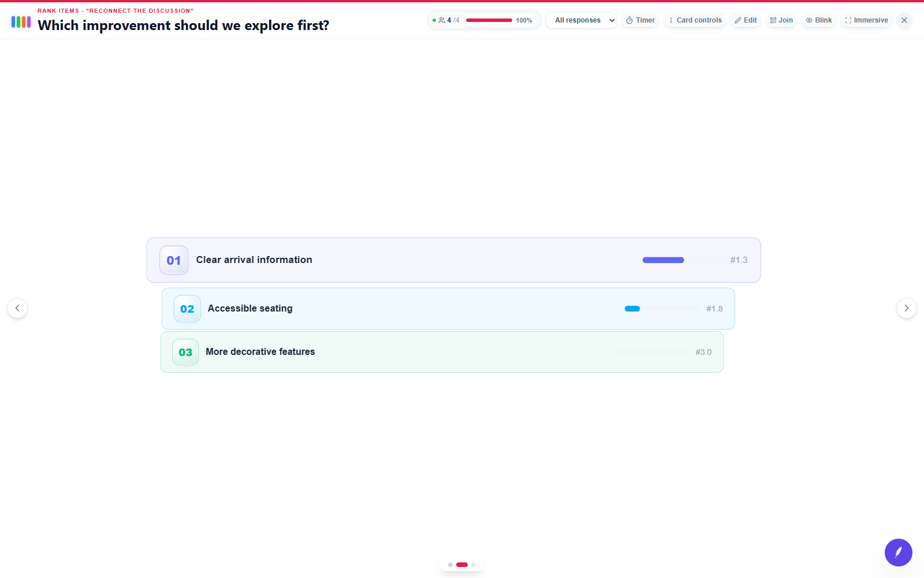Click the 'Rank items' red subtitle
This screenshot has width=924, height=578.
click(115, 10)
